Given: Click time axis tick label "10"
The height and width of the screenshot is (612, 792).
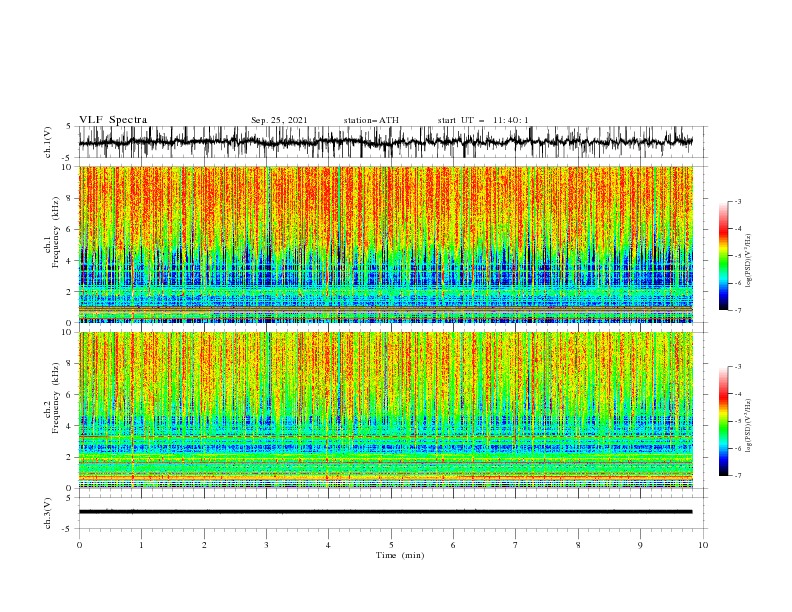Looking at the screenshot, I should [x=703, y=545].
